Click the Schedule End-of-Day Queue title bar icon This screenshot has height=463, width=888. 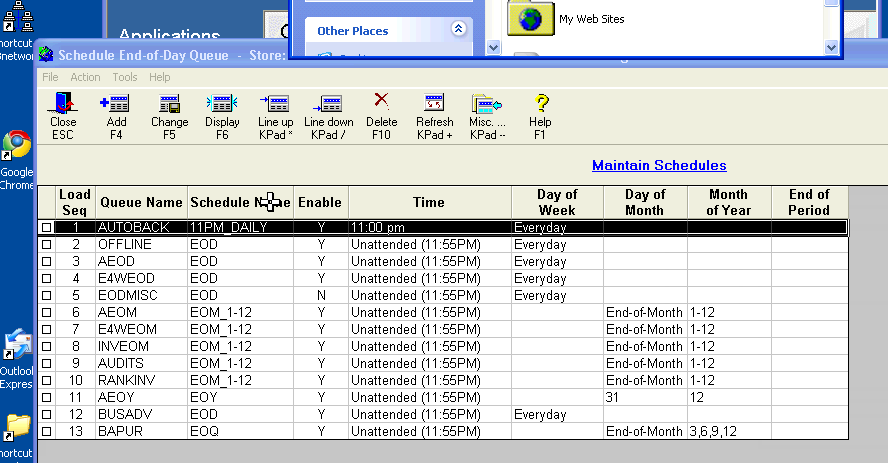(46, 55)
